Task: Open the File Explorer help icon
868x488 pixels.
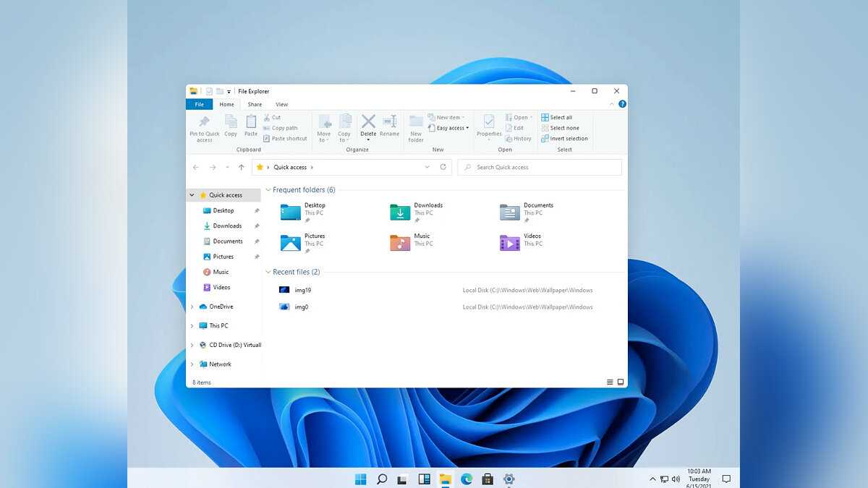Action: click(622, 104)
